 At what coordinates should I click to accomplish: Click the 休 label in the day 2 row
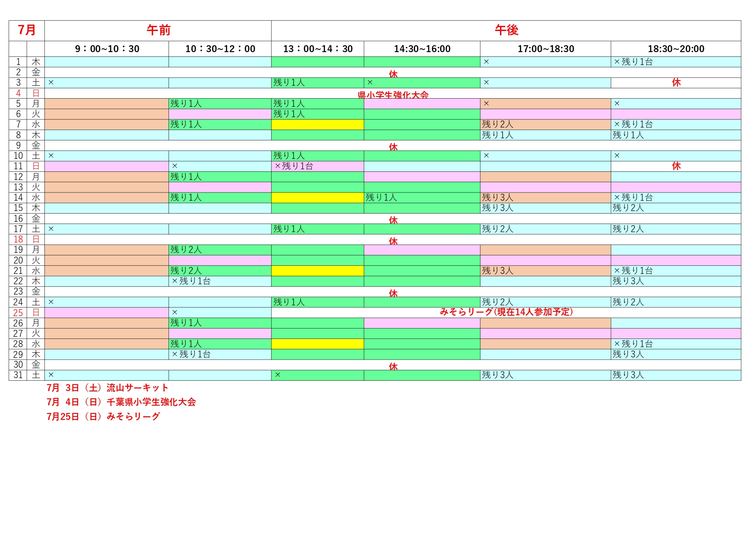coord(393,74)
